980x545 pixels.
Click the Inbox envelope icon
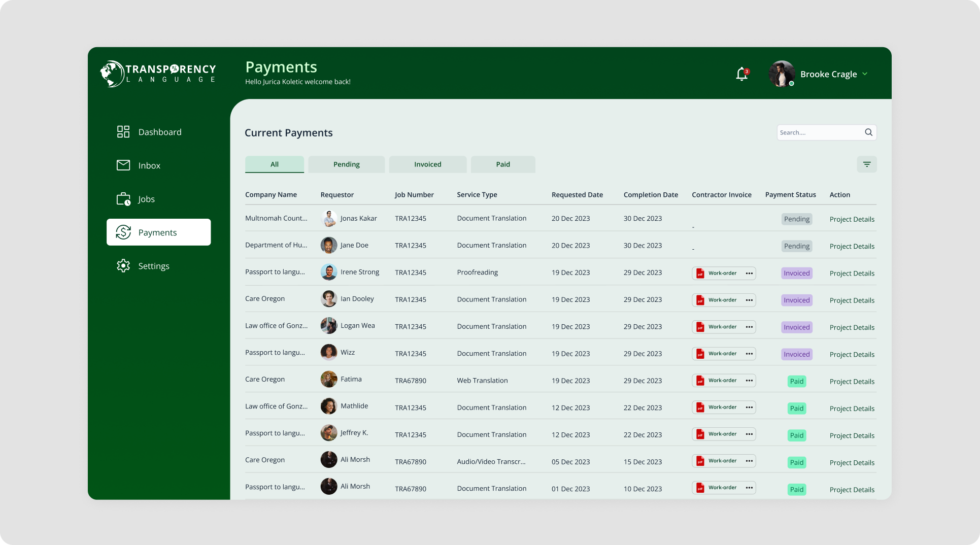[x=123, y=165]
